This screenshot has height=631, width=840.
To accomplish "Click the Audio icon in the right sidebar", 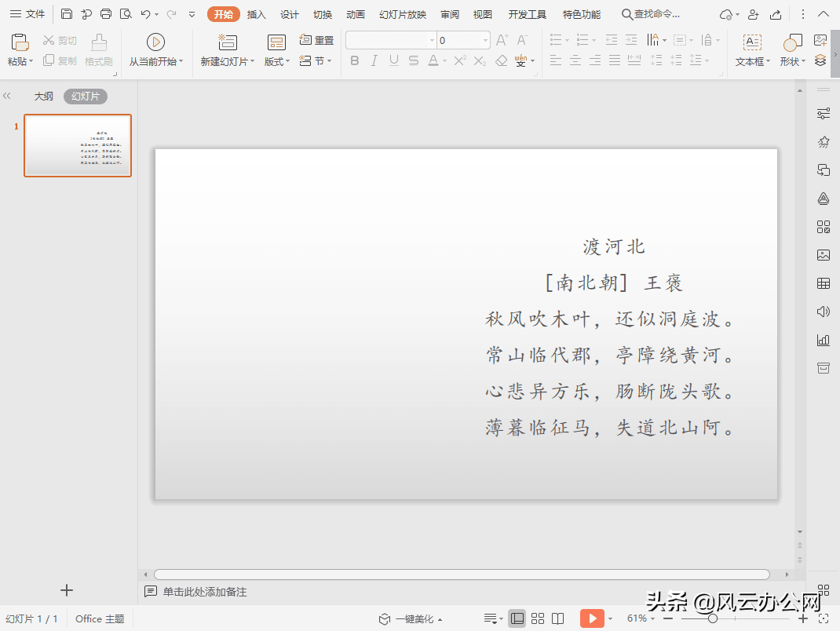I will tap(823, 311).
